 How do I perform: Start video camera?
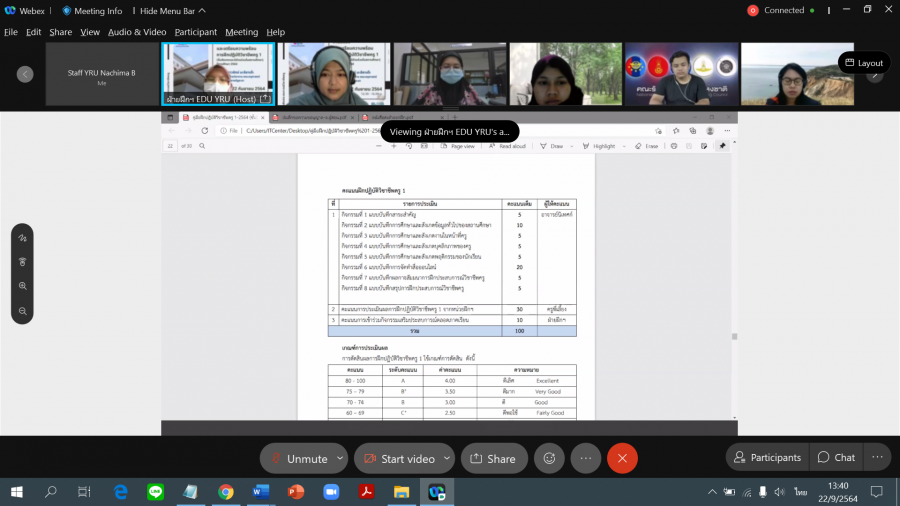point(397,458)
